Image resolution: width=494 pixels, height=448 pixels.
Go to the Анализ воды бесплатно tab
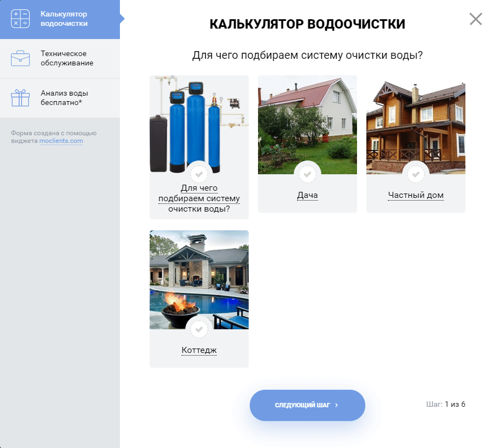tap(64, 98)
